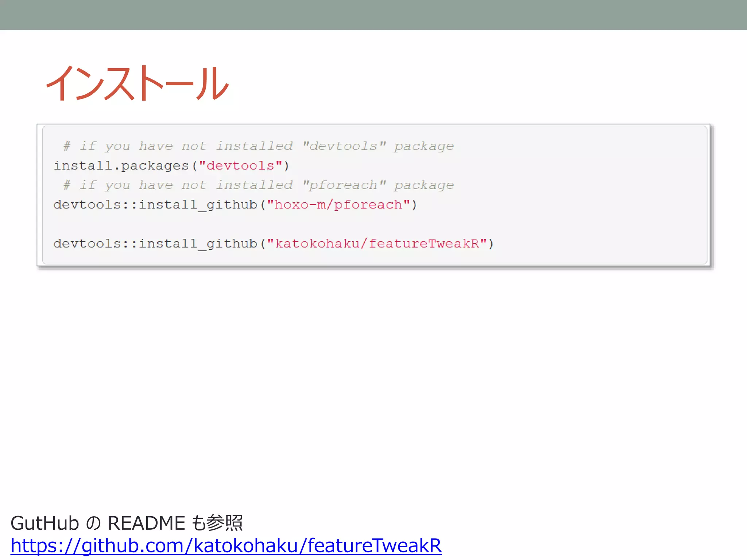Screen dimensions: 747x560
Task: Click the "https://" portion of the URL
Action: click(45, 546)
